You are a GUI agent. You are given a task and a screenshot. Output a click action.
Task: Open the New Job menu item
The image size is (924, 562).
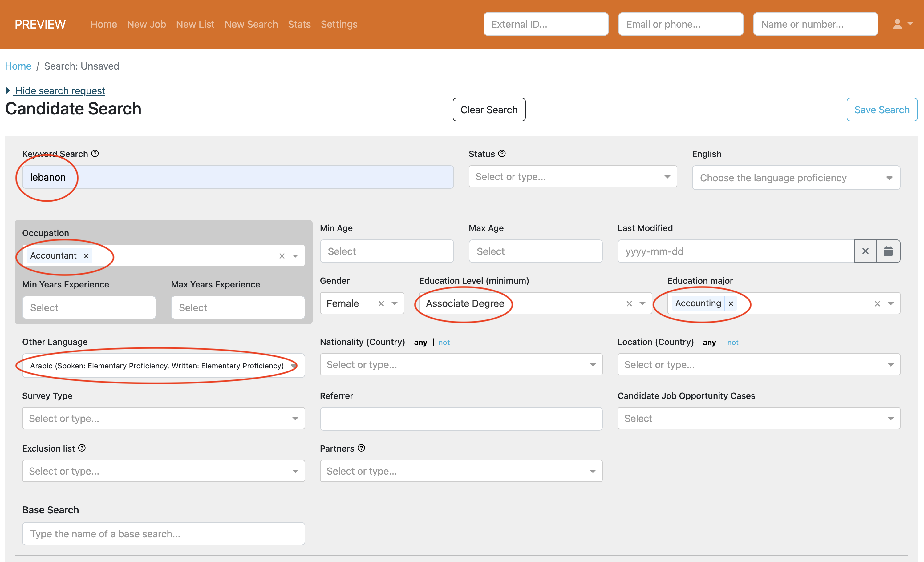[146, 24]
